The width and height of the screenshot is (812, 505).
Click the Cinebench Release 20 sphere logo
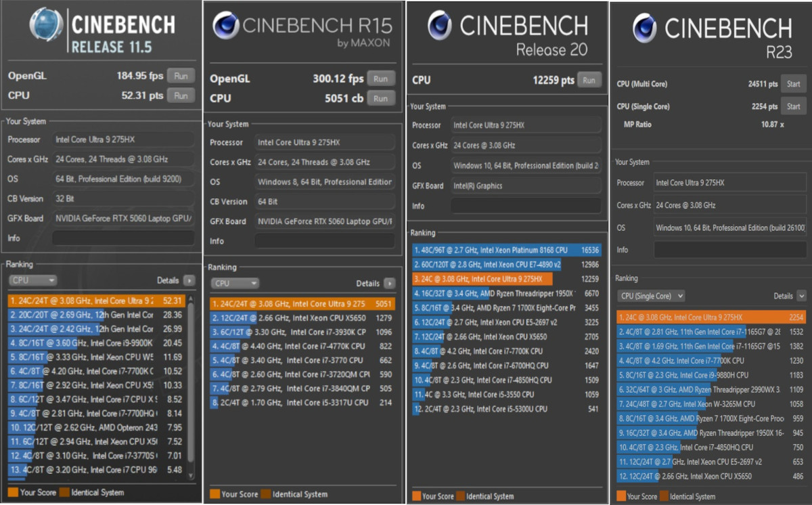click(x=441, y=26)
